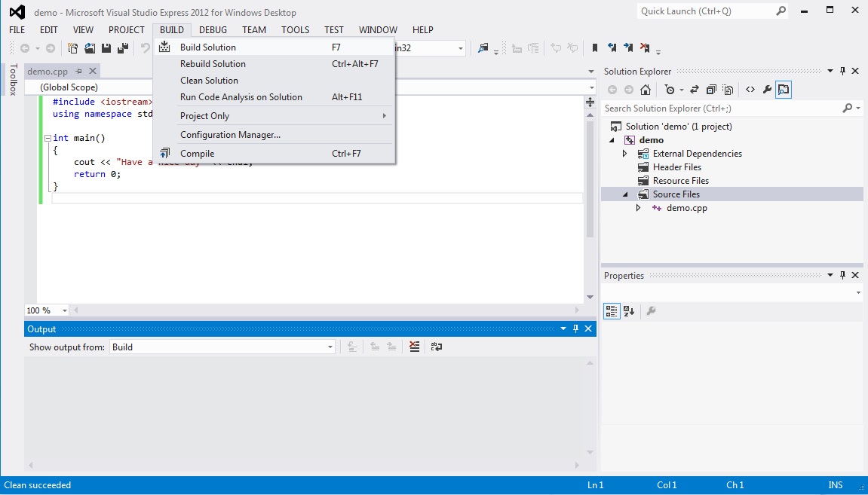The image size is (868, 495).
Task: Open Project Only submenu
Action: tap(274, 115)
